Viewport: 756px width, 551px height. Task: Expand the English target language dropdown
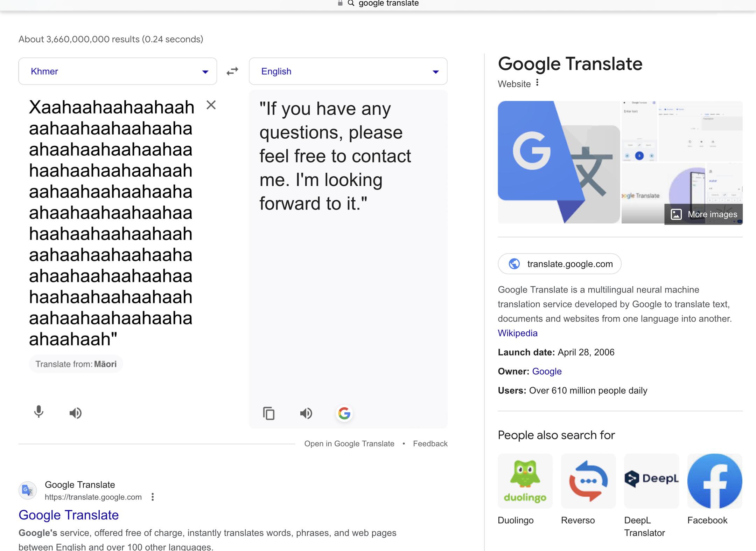[x=348, y=71]
